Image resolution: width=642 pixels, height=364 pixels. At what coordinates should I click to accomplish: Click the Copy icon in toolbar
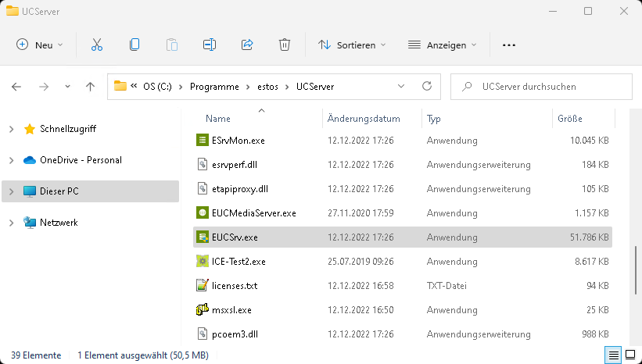click(x=134, y=45)
